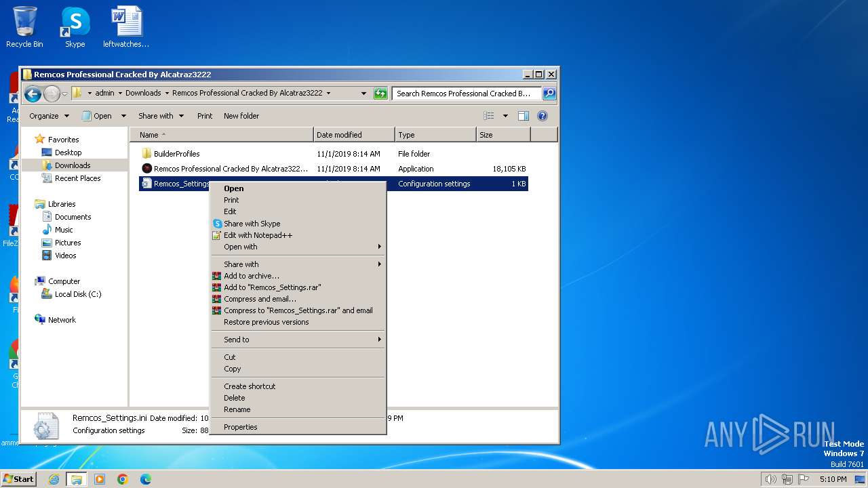Open Documents library in sidebar
This screenshot has width=868, height=488.
tap(73, 217)
